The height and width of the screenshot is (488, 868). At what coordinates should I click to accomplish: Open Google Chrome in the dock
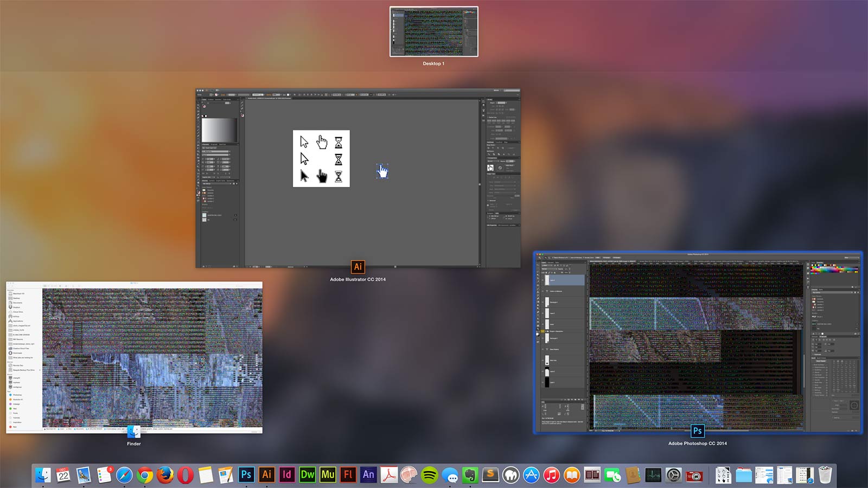(144, 475)
